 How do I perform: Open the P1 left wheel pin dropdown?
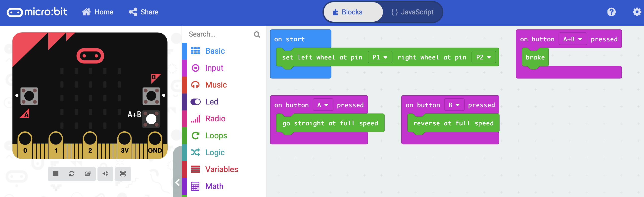[x=380, y=57]
